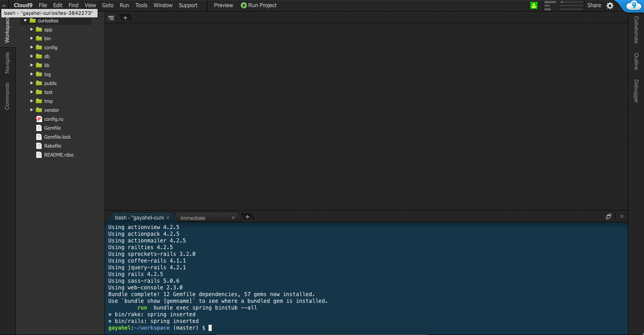Open the editor pane tab list icon
Screen dimensions: 644x335
pyautogui.click(x=111, y=18)
